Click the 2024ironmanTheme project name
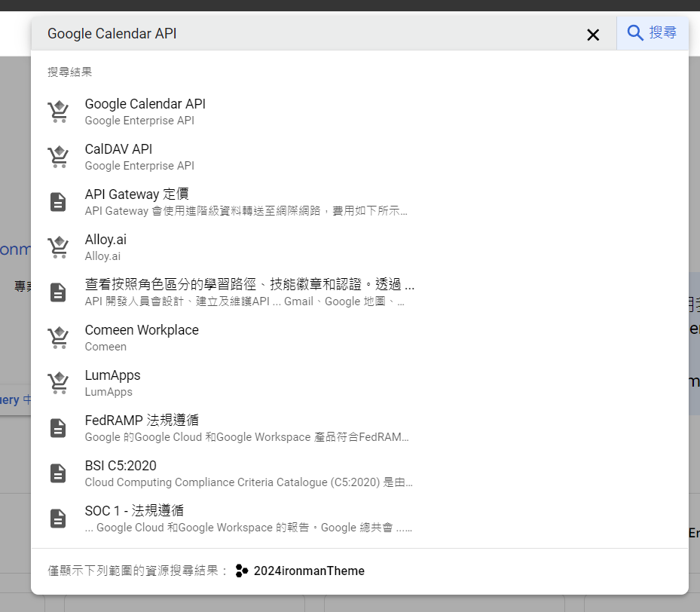Screen dimensions: 700x612 tap(309, 571)
